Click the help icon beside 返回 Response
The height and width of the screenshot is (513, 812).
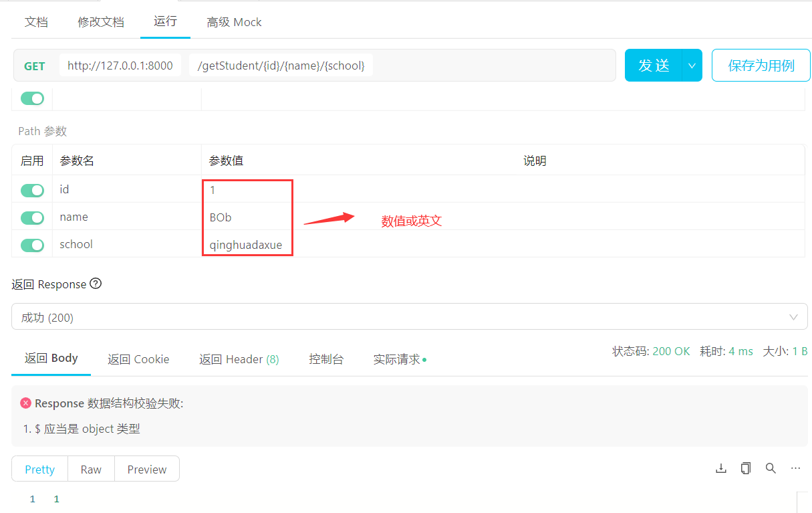pos(96,284)
